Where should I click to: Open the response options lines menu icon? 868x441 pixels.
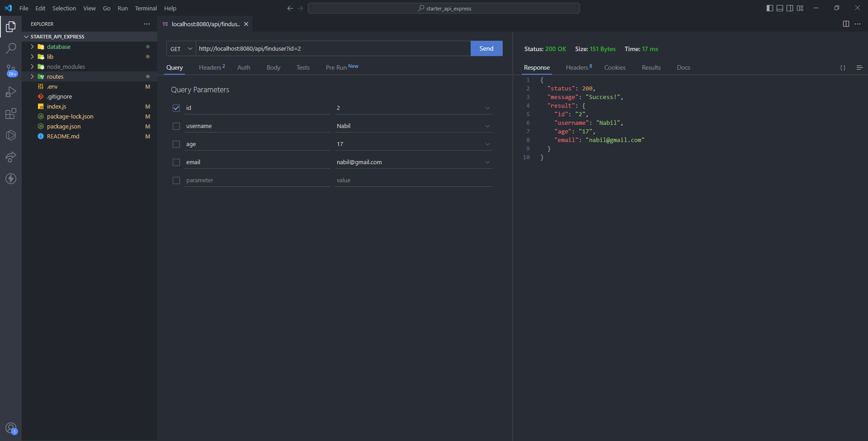[x=859, y=67]
